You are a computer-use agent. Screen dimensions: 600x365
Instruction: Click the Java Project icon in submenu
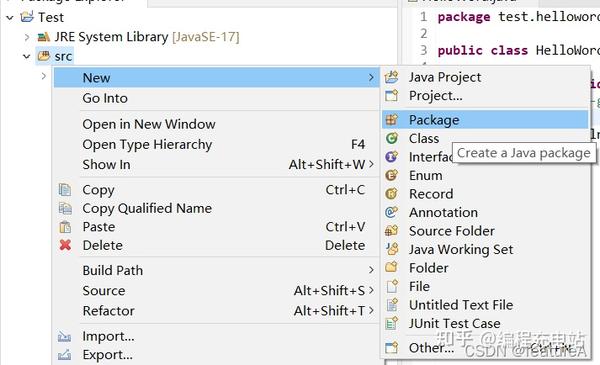[x=391, y=77]
